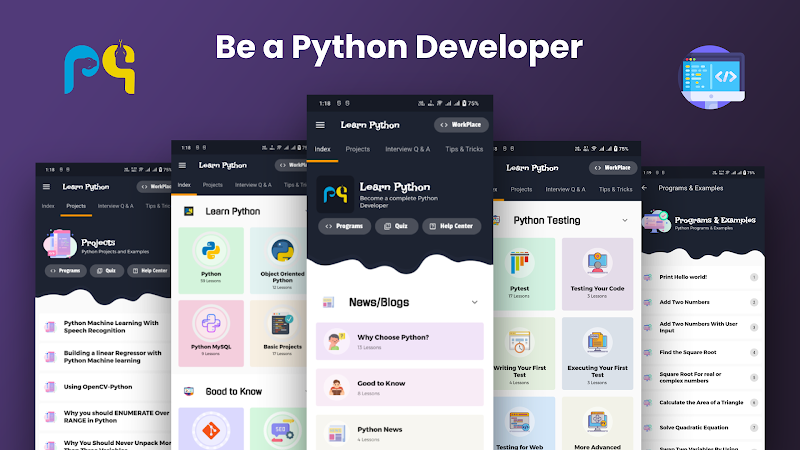
Task: Switch to Projects tab in the center phone
Action: [x=358, y=149]
